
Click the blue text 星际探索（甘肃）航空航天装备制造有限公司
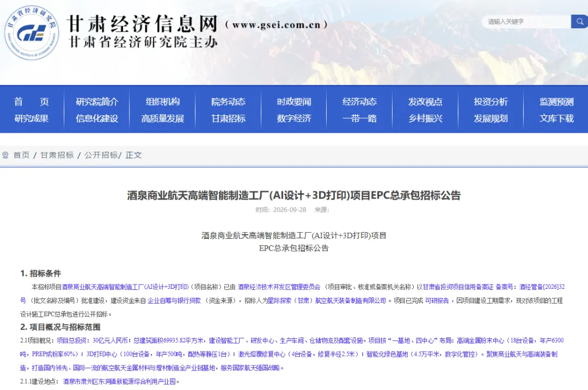pos(327,300)
